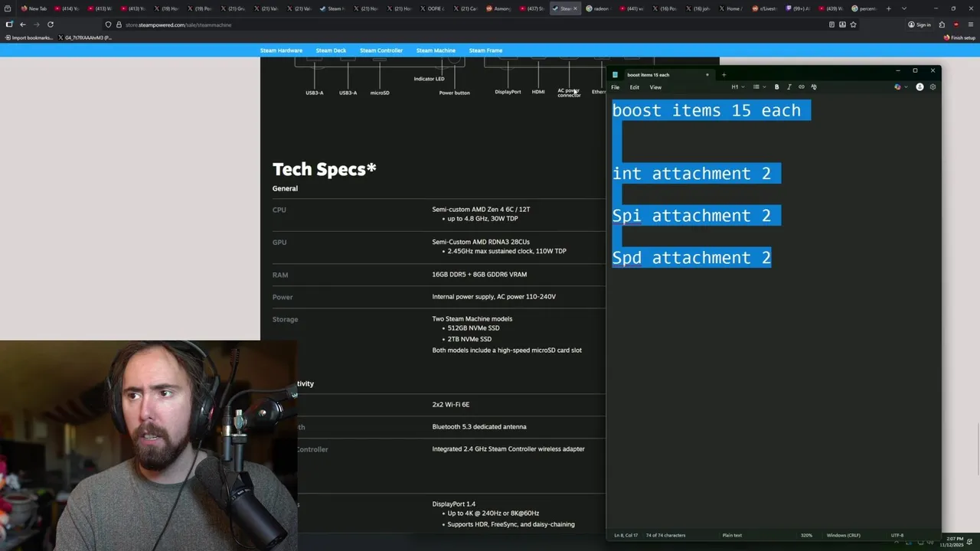Click 'UTF-8' encoding in Notepad status bar
The height and width of the screenshot is (551, 980).
point(897,535)
